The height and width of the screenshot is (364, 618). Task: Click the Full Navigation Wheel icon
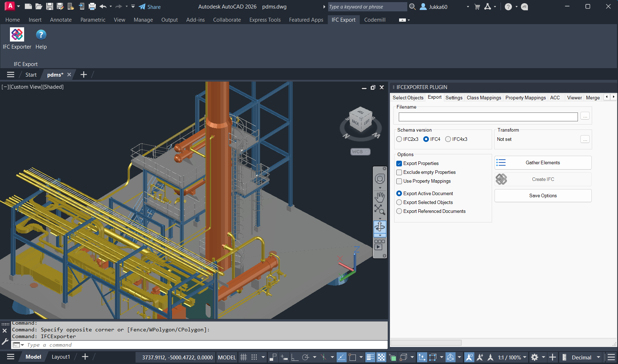coord(380,179)
